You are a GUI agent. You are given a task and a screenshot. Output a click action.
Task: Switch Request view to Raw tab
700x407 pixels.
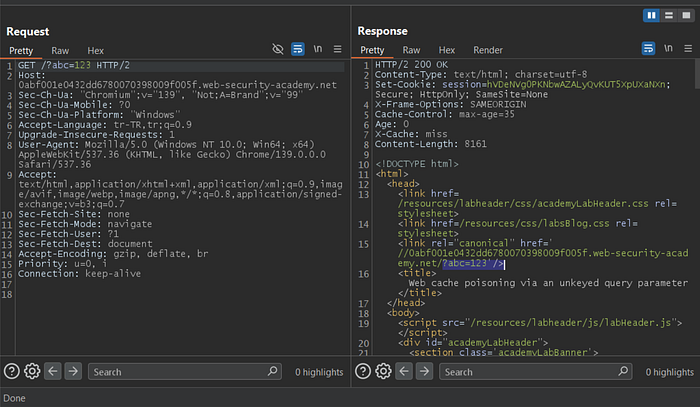pos(60,50)
